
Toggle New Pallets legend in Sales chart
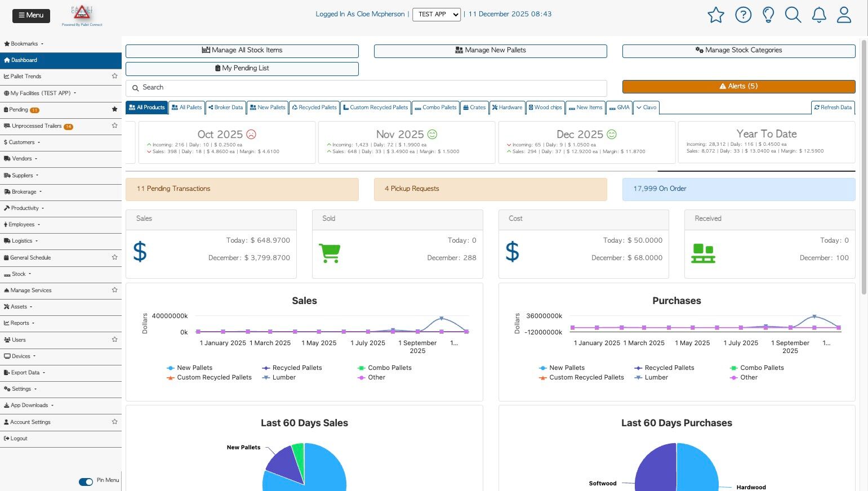pos(190,368)
